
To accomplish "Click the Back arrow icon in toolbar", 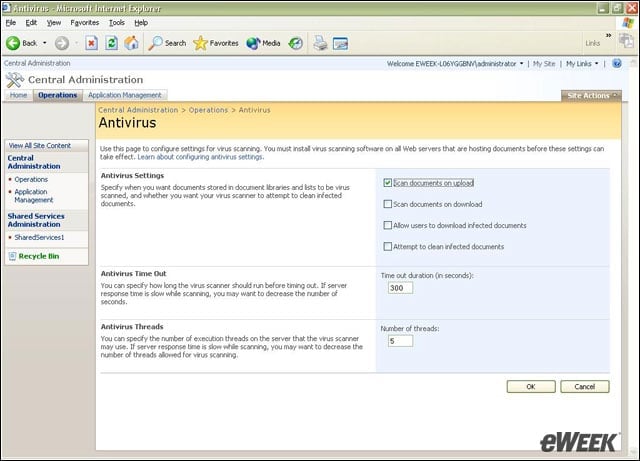I will click(x=13, y=43).
